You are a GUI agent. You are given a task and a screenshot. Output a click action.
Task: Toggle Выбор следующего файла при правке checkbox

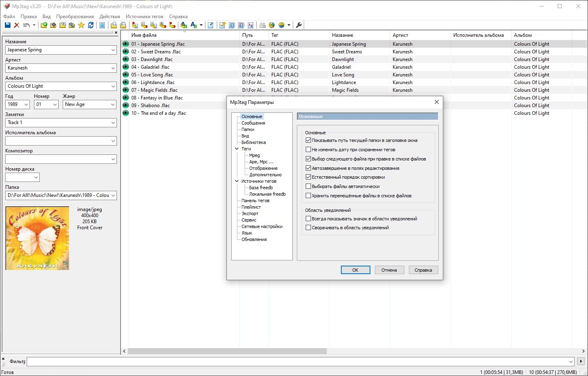pyautogui.click(x=309, y=159)
